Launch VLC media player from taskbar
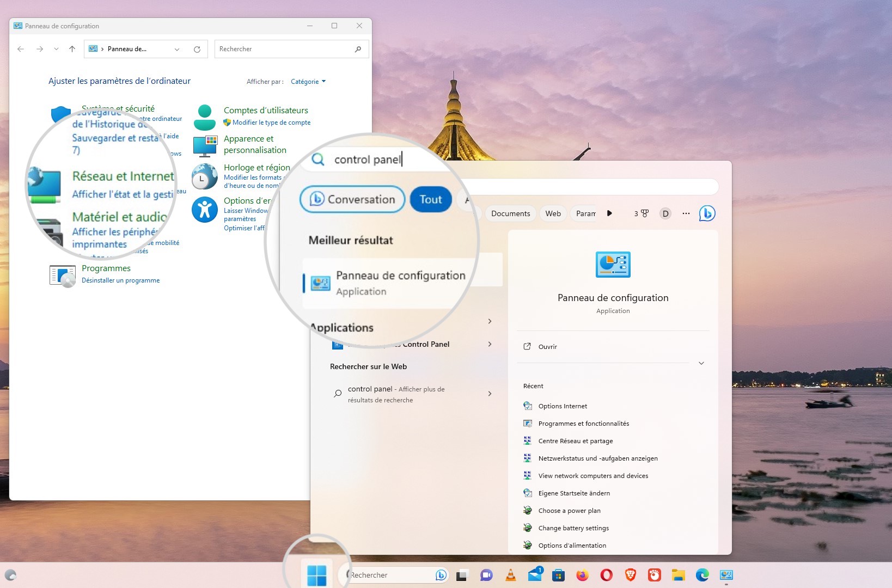This screenshot has height=588, width=892. (x=511, y=575)
